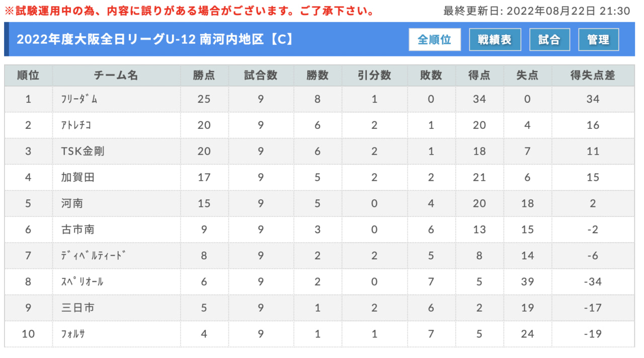
Task: Select the TSK金剛 team name
Action: click(83, 151)
